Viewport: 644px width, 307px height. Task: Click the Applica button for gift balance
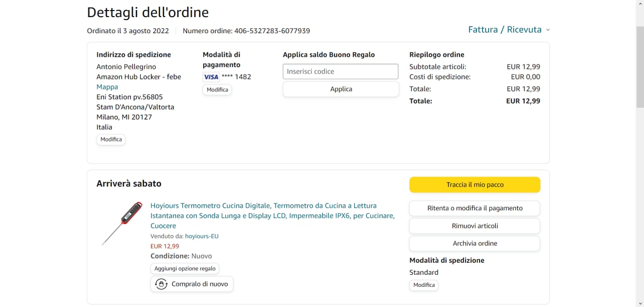coord(341,89)
